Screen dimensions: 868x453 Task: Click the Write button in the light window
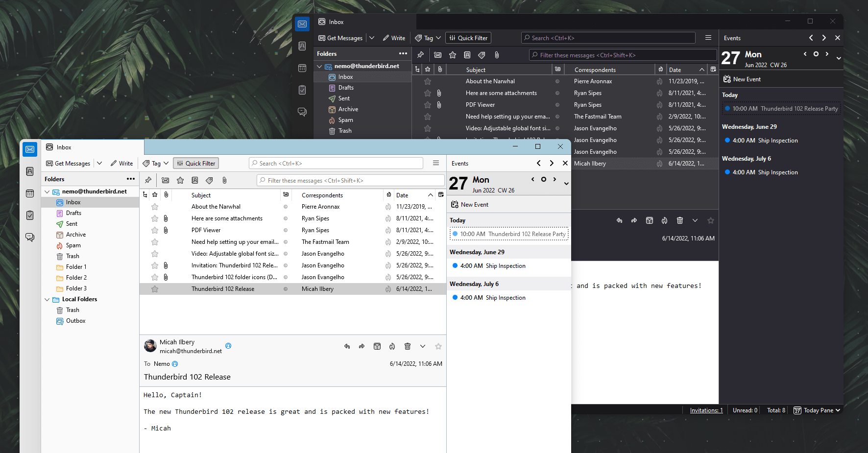point(121,164)
